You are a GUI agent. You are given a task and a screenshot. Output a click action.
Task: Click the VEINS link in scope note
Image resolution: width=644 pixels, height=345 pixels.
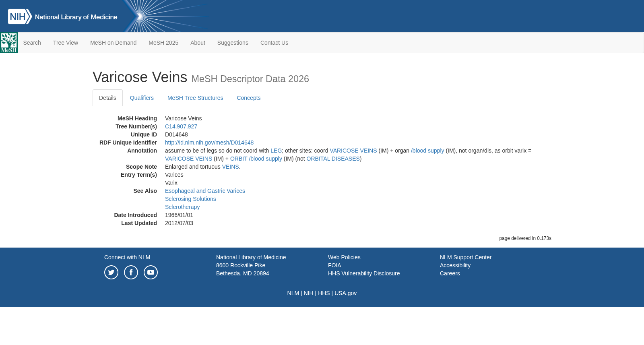230,167
